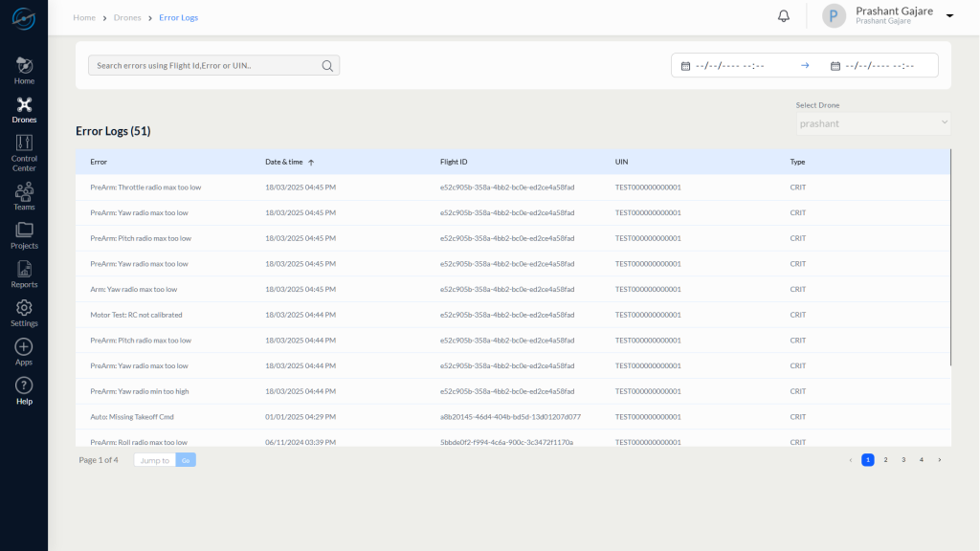Open Home from the breadcrumb trail

coord(84,16)
